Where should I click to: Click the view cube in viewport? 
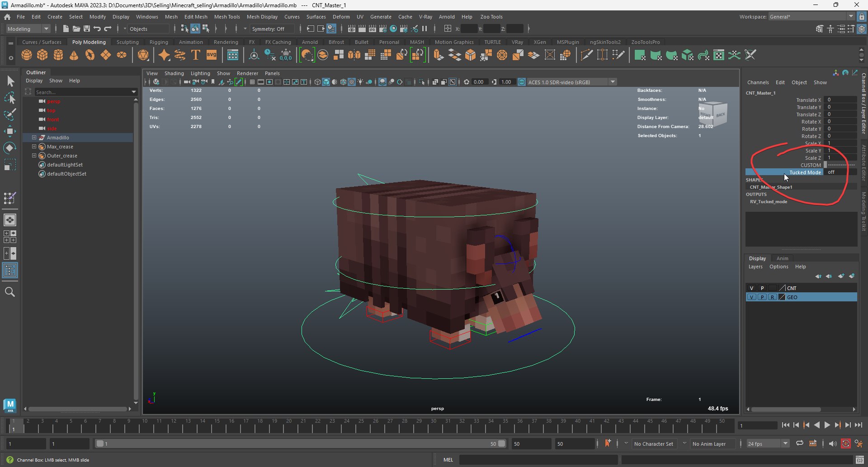713,114
